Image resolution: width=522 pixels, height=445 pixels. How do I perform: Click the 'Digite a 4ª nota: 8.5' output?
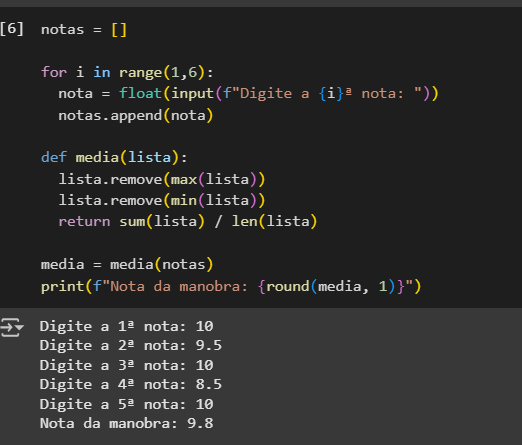pos(131,384)
